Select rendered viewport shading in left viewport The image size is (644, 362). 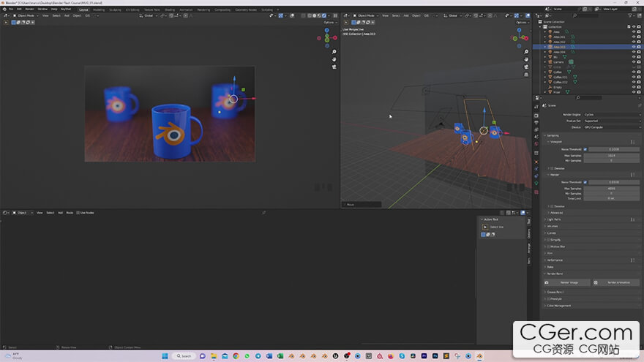tap(324, 15)
